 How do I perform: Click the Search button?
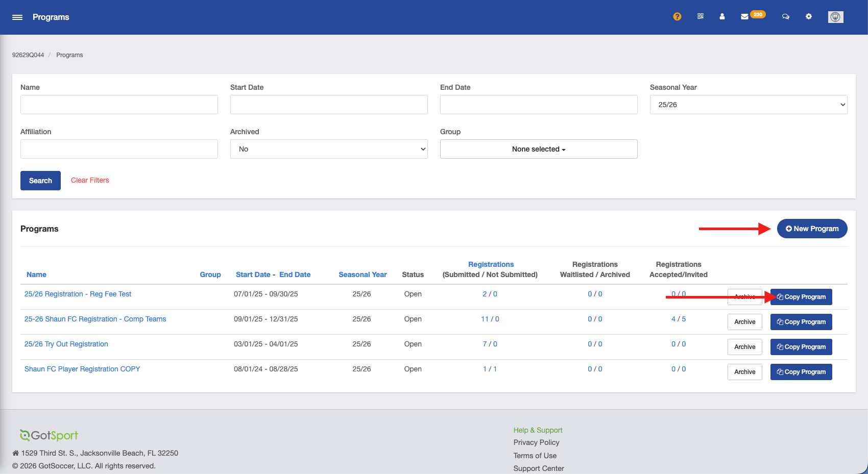pos(40,181)
